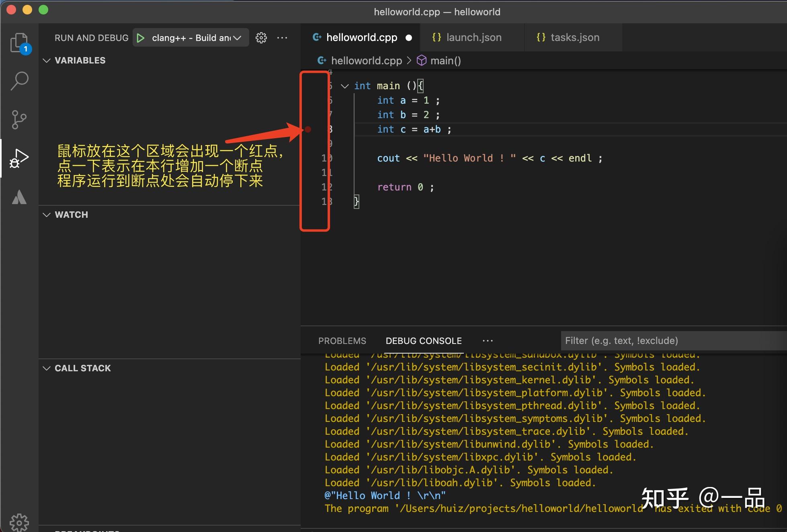787x532 pixels.
Task: Collapse the WATCH section
Action: pos(46,215)
